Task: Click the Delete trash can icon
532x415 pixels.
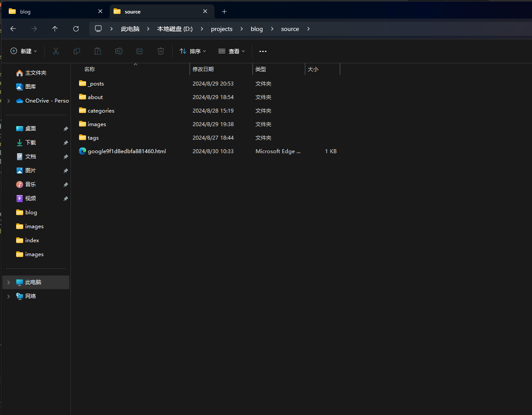Action: click(161, 51)
